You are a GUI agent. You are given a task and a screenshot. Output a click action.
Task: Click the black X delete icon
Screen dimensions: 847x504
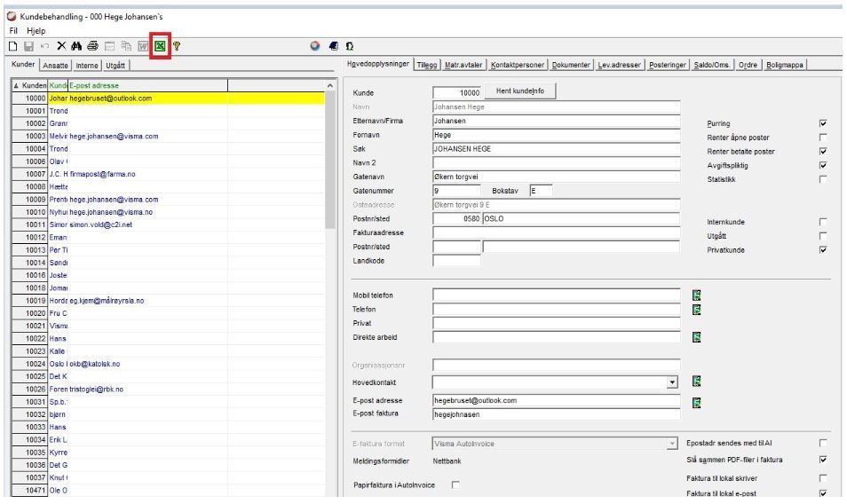click(61, 46)
